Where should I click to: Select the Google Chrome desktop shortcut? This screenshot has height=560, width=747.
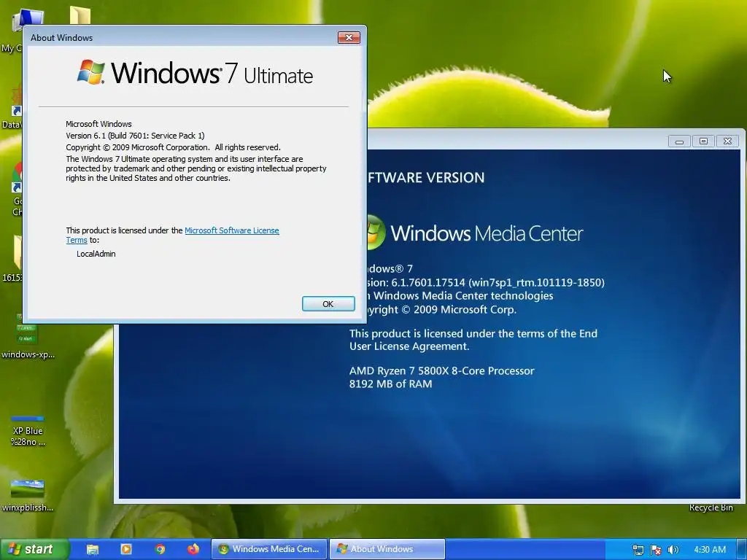click(x=18, y=189)
